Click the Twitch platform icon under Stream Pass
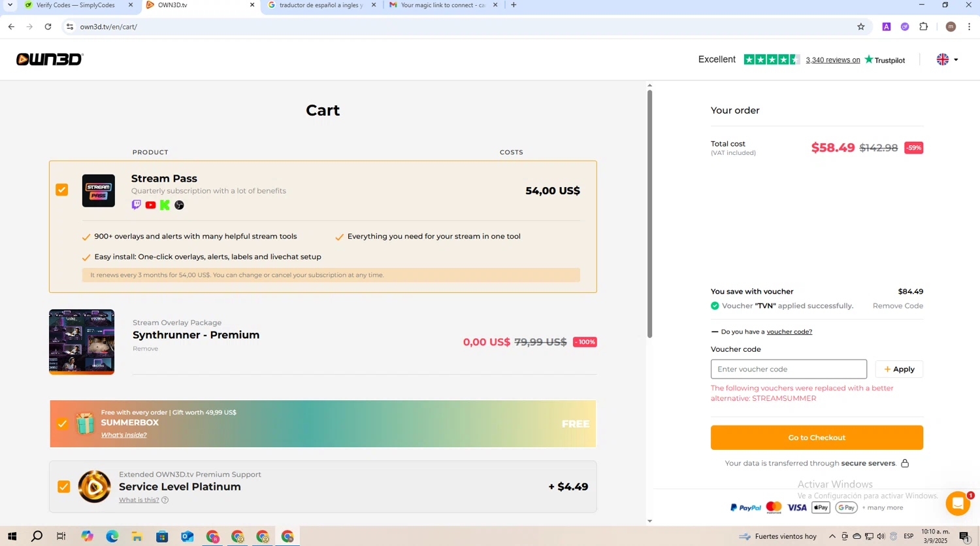The image size is (980, 546). coord(136,205)
